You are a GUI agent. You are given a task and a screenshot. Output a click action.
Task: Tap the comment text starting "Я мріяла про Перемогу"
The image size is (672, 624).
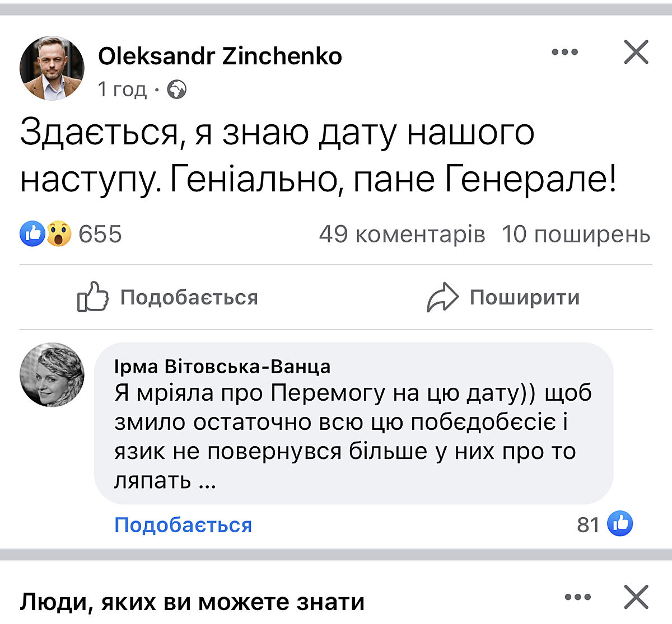click(x=353, y=436)
